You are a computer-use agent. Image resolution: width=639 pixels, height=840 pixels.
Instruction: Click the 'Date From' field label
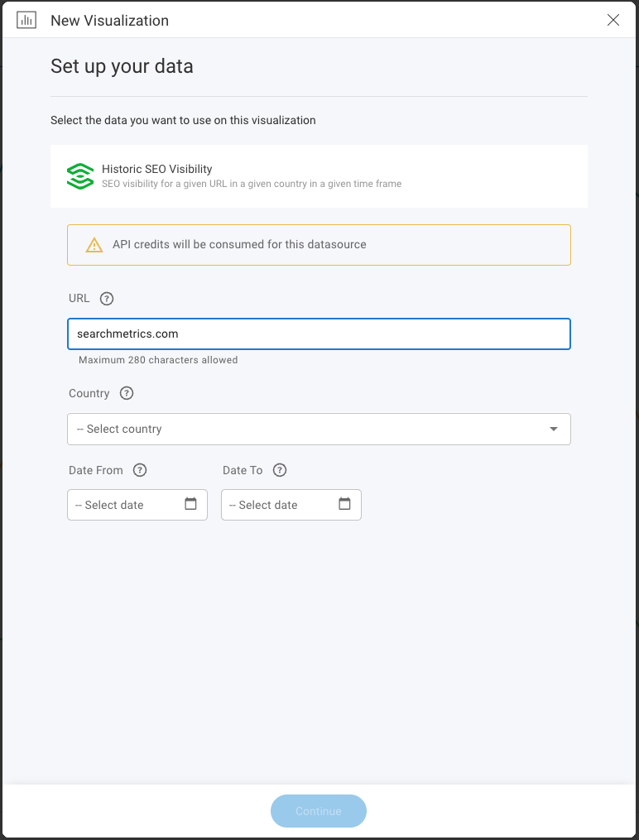pyautogui.click(x=96, y=470)
